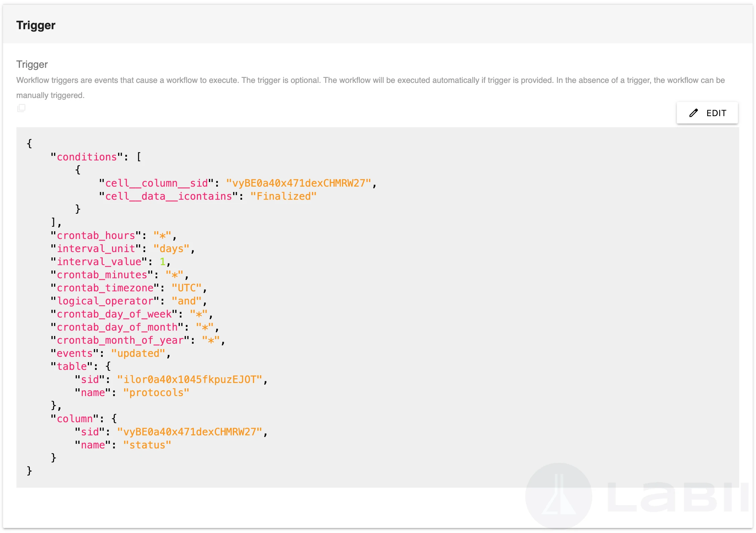Click the Labii flask logo watermark
Viewport: 756px width, 533px height.
point(558,496)
